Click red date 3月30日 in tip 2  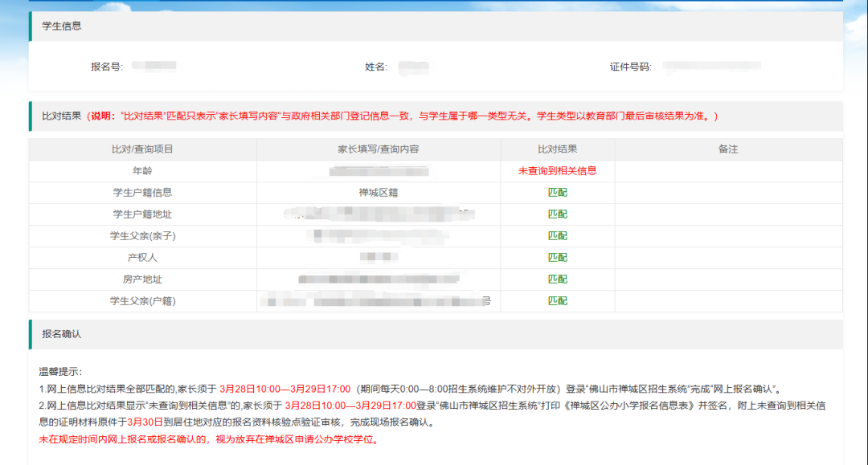point(145,422)
